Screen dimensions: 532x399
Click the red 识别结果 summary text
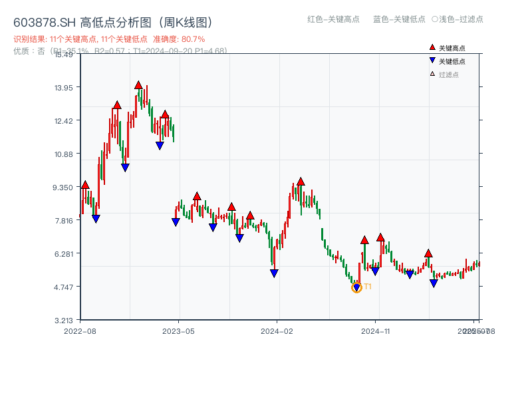click(x=109, y=39)
